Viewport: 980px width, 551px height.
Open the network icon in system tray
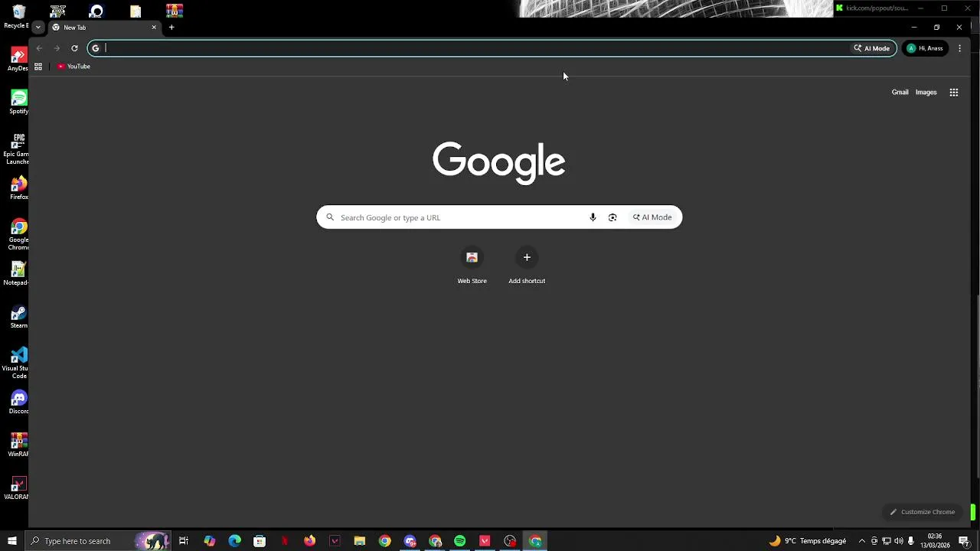[887, 541]
